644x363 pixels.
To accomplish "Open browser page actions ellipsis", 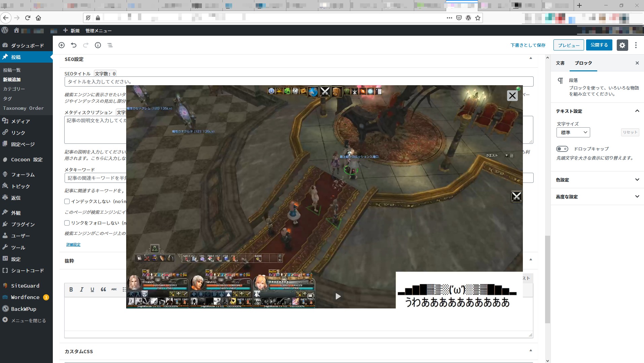I will (449, 18).
